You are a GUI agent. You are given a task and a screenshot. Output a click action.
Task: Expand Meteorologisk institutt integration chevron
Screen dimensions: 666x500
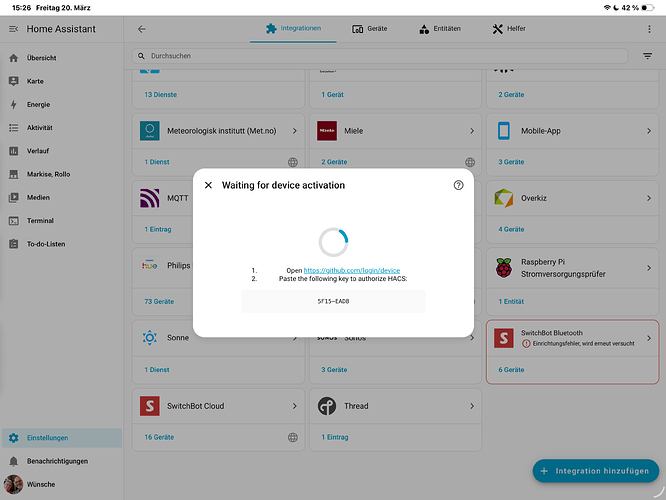coord(295,131)
